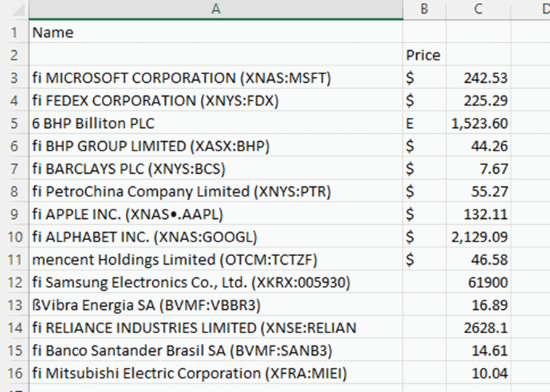Select the APPLE INC. cell
550x392 pixels.
(215, 214)
